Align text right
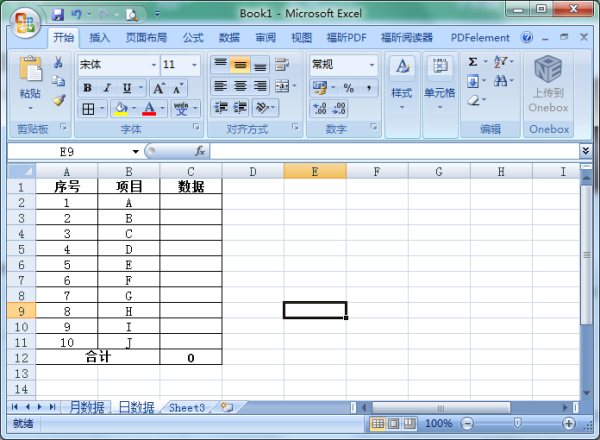This screenshot has width=600, height=440. click(260, 86)
